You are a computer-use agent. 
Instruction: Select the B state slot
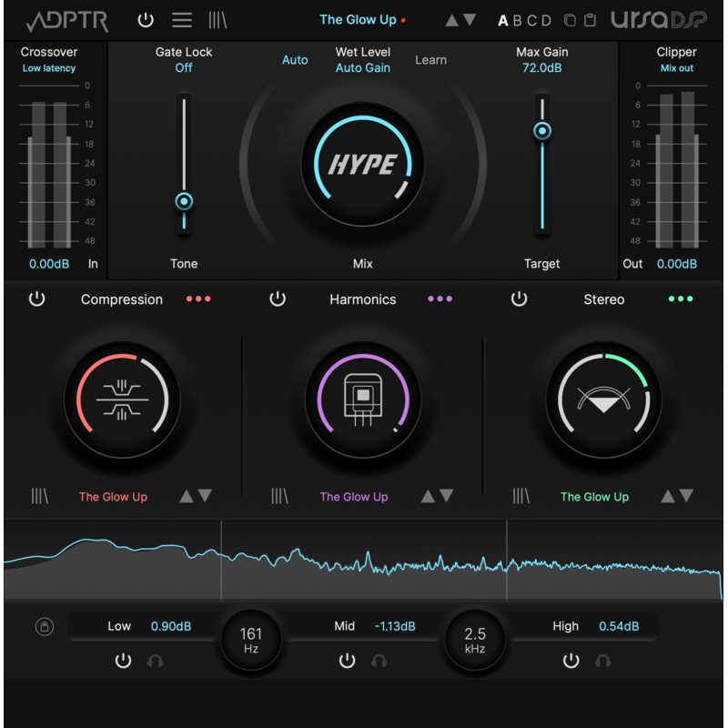point(517,20)
